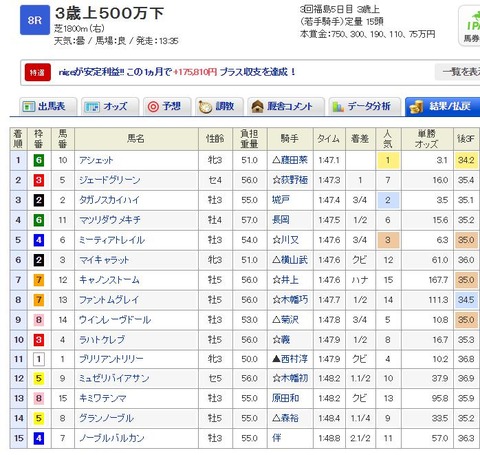Open horse ファントムグレイ page
The height and width of the screenshot is (455, 480).
click(x=109, y=300)
